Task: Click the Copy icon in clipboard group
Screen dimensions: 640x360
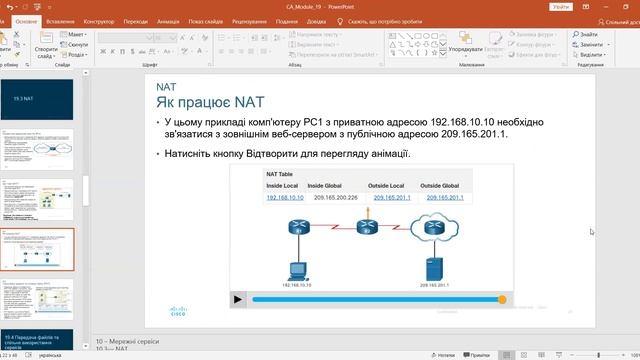Action: (16, 44)
